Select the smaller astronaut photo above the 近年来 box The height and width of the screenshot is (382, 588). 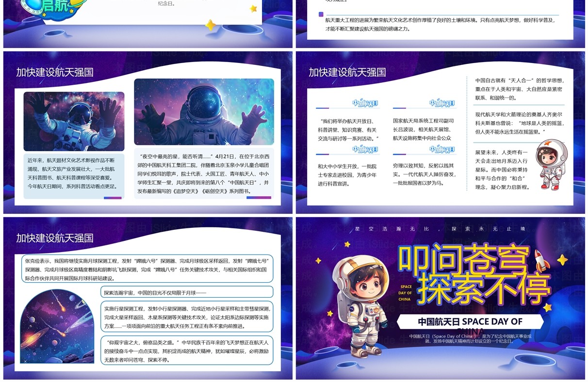(x=74, y=121)
